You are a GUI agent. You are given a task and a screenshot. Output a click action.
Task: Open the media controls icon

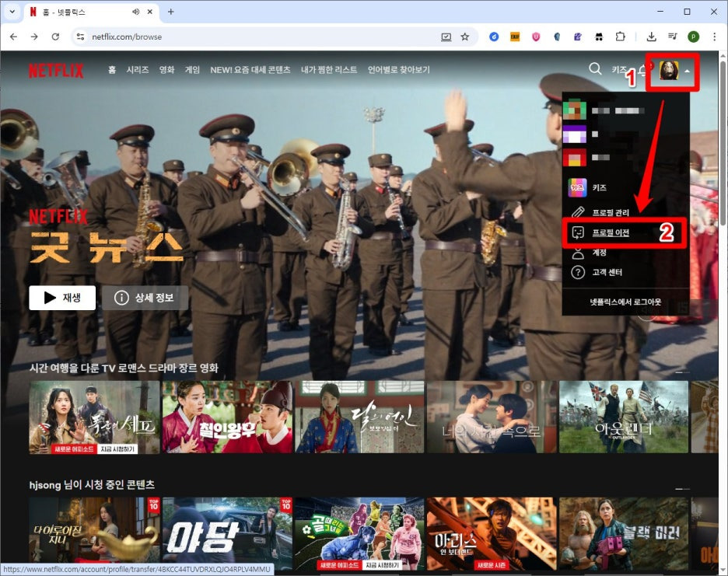tap(672, 37)
